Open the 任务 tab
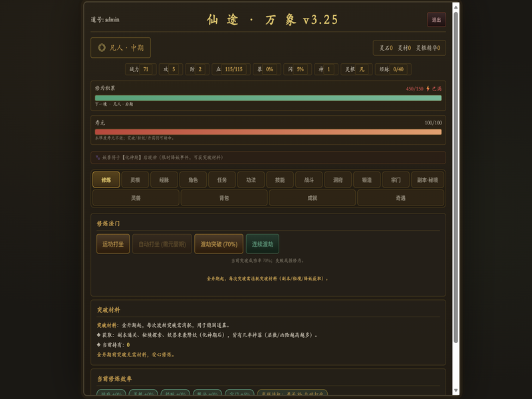Screen dimensions: 532x399 [222, 180]
